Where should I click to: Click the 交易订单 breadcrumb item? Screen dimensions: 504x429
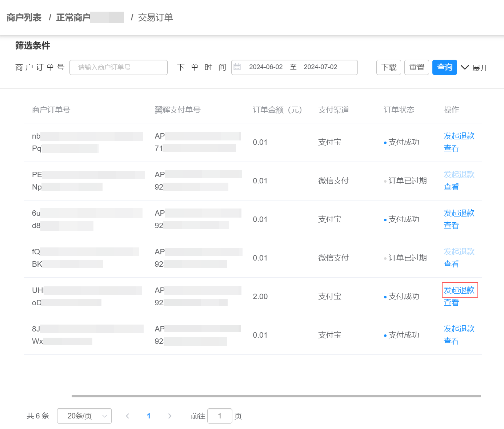pos(156,17)
